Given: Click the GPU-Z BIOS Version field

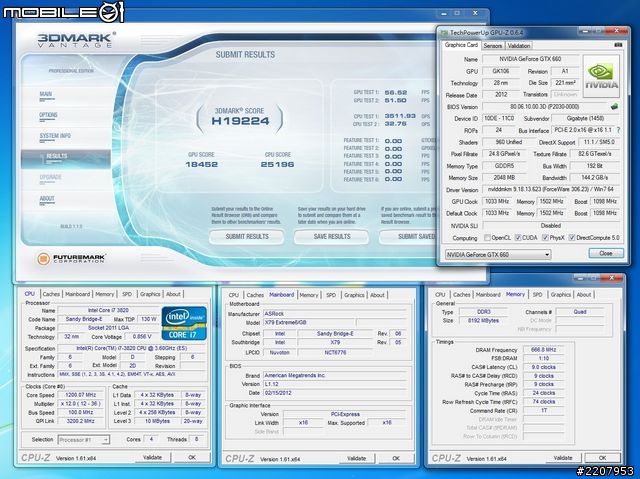Looking at the screenshot, I should [x=545, y=106].
